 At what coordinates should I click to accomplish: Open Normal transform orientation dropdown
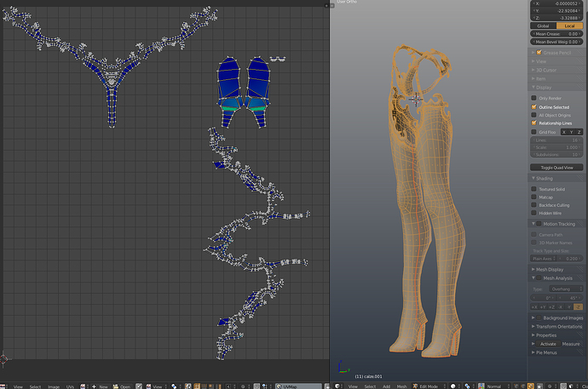point(498,386)
